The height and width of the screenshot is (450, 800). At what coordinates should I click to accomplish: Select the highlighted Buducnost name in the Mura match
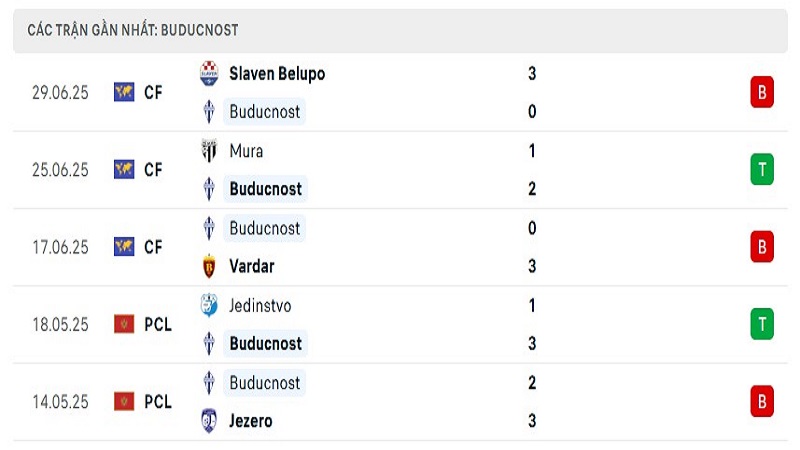tap(265, 189)
